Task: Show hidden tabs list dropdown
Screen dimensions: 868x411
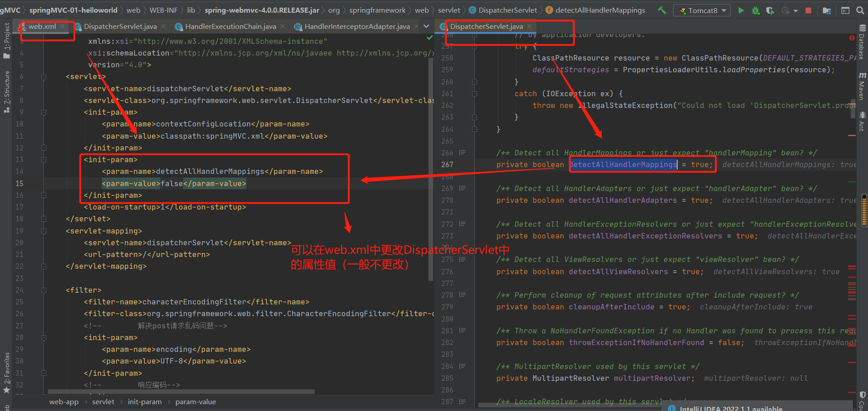Action: pos(426,27)
